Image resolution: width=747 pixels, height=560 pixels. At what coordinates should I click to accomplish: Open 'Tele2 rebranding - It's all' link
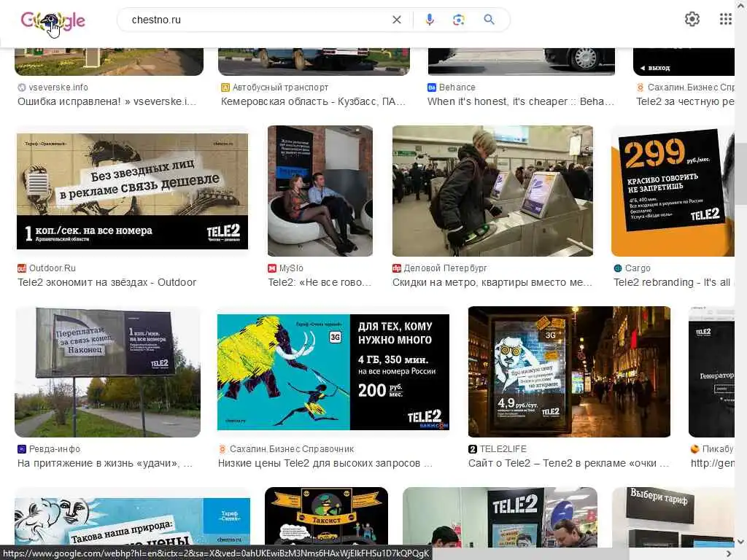[x=672, y=282]
